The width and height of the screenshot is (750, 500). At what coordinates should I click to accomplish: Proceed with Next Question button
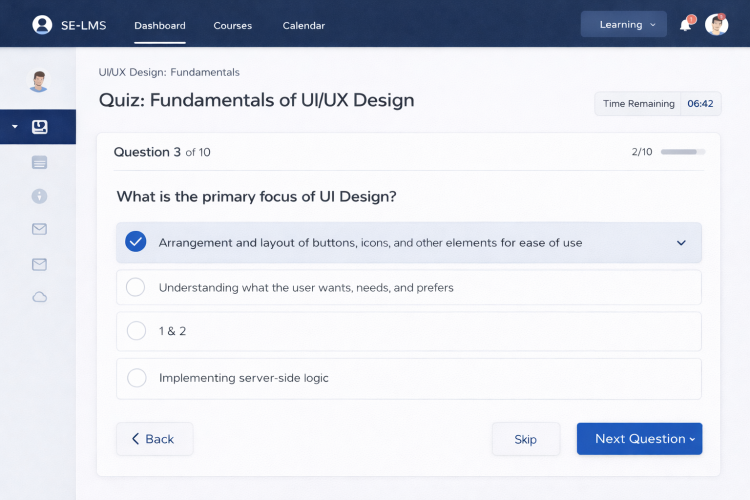pos(640,439)
